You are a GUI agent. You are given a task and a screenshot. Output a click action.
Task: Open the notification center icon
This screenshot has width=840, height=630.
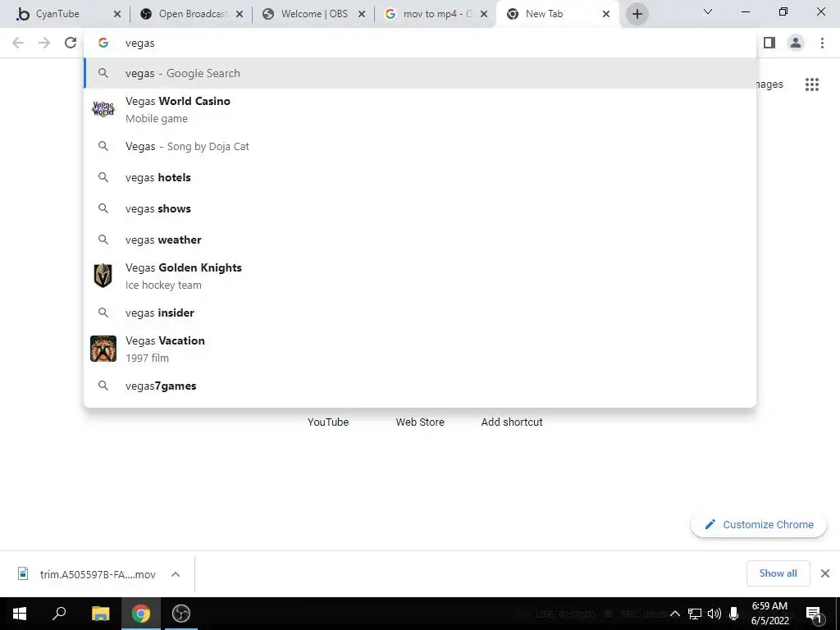coord(814,614)
